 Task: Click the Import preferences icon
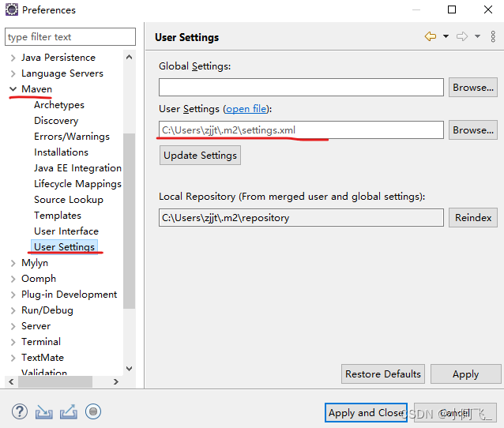[x=44, y=411]
